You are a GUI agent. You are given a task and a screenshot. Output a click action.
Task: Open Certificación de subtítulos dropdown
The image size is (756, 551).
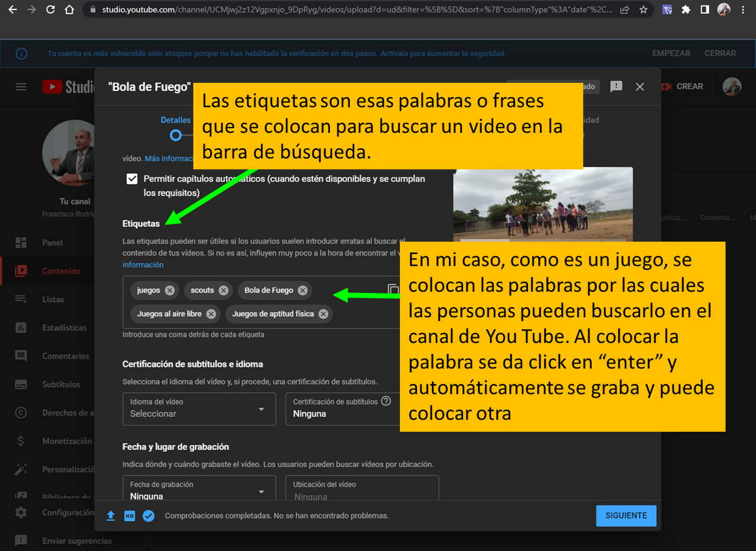pos(343,409)
